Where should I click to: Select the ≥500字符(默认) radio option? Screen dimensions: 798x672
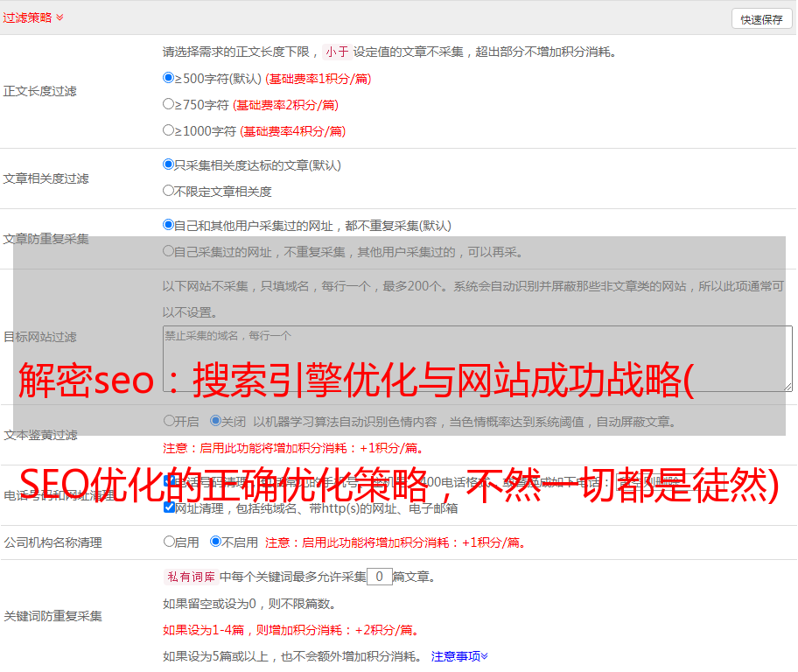pos(168,78)
